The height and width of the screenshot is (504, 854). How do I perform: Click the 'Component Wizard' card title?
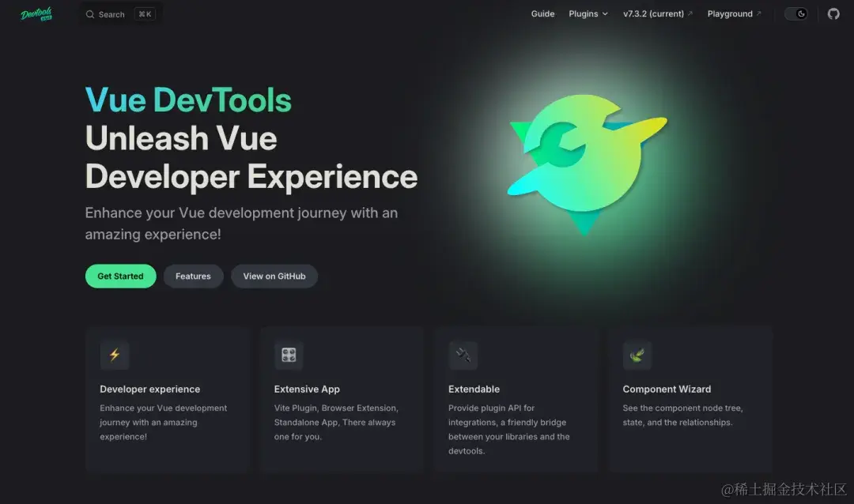pos(667,389)
